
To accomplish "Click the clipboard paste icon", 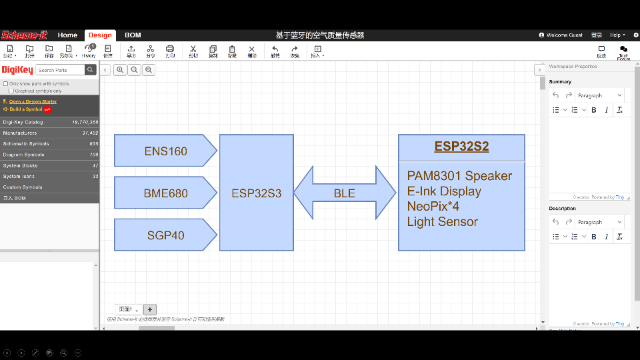I will click(x=232, y=51).
